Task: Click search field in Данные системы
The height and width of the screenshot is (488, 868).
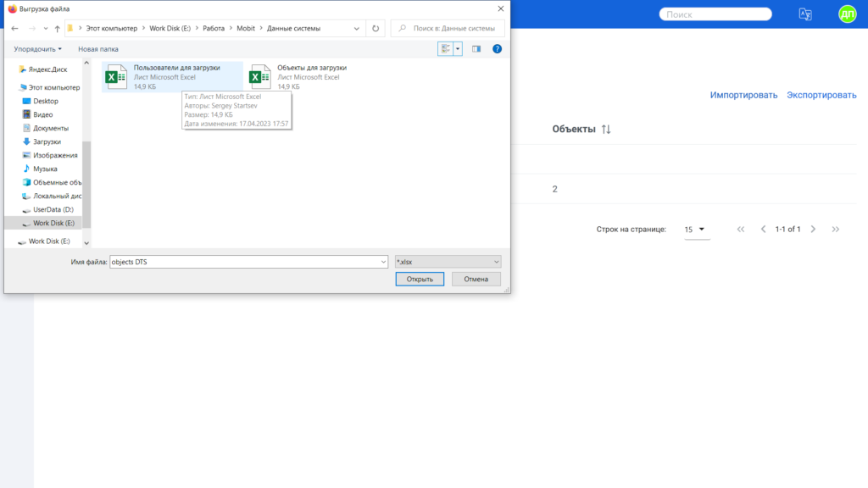Action: tap(448, 28)
